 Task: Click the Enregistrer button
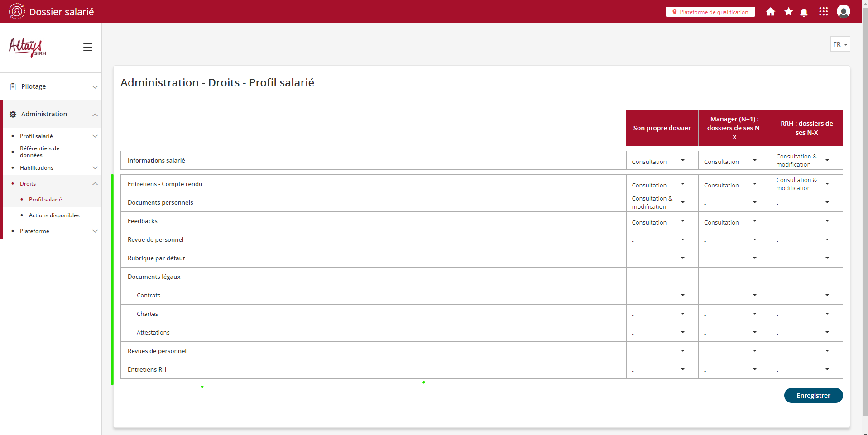(x=813, y=395)
